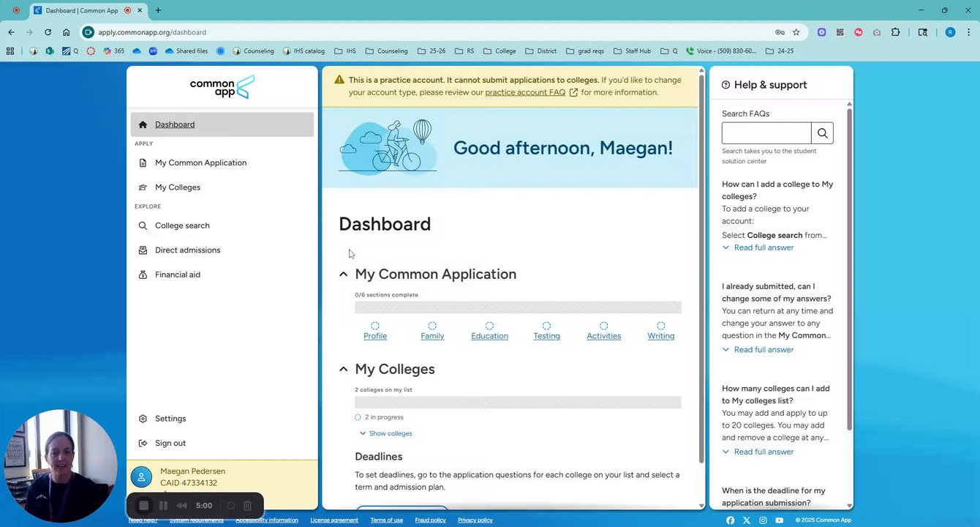Open Direct admissions in sidebar
Screen dimensions: 980x527
point(222,250)
